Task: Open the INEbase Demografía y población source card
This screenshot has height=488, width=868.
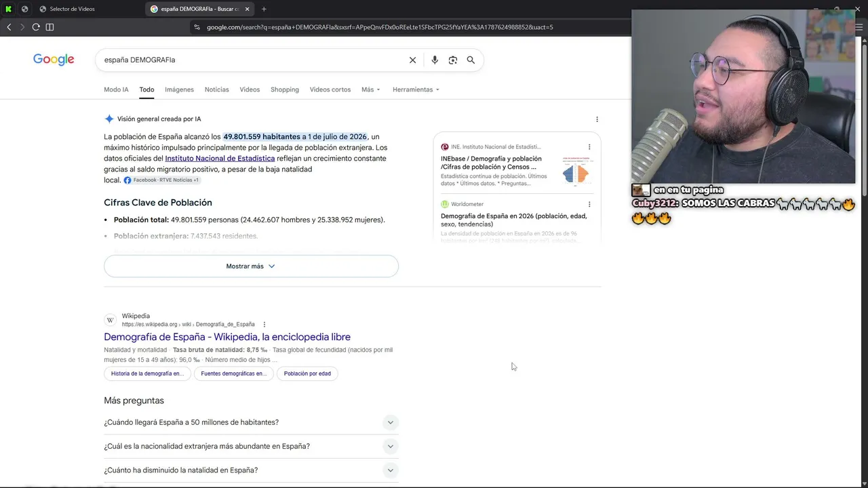Action: [x=491, y=163]
